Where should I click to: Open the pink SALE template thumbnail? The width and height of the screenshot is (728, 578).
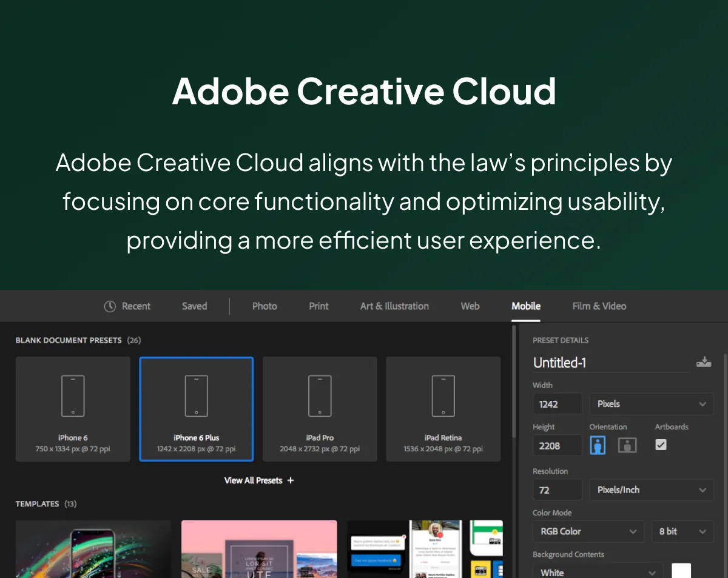pyautogui.click(x=259, y=549)
